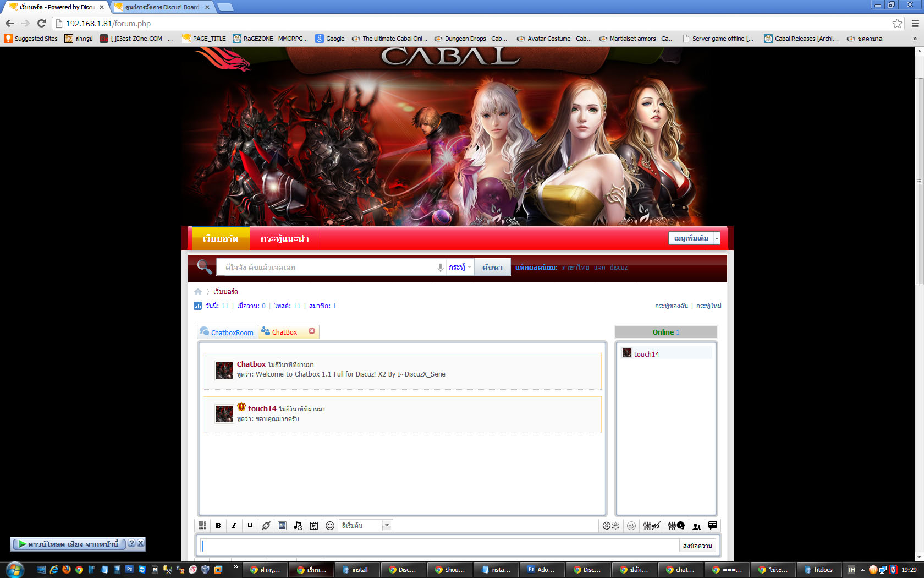
Task: Expand hidden system tray icons
Action: pos(862,570)
